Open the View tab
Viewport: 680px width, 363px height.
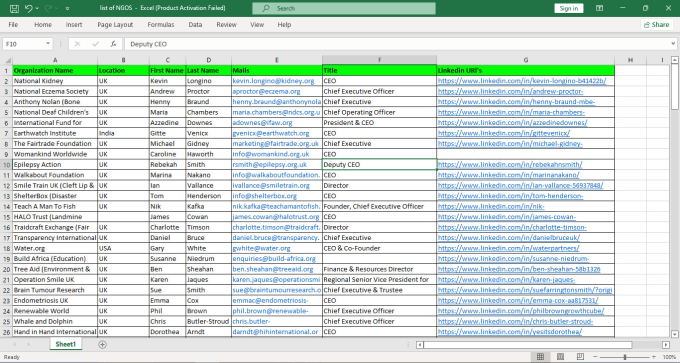257,25
